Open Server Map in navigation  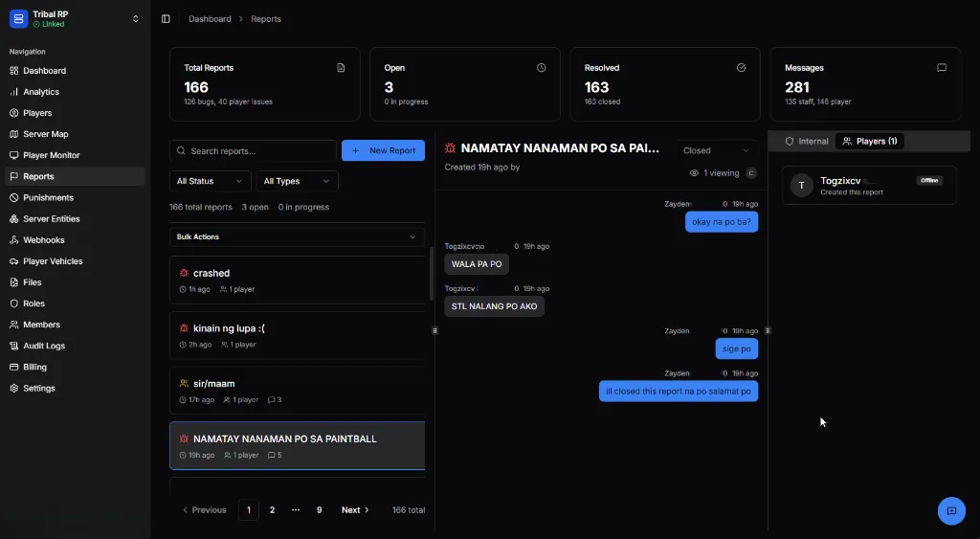tap(75, 134)
